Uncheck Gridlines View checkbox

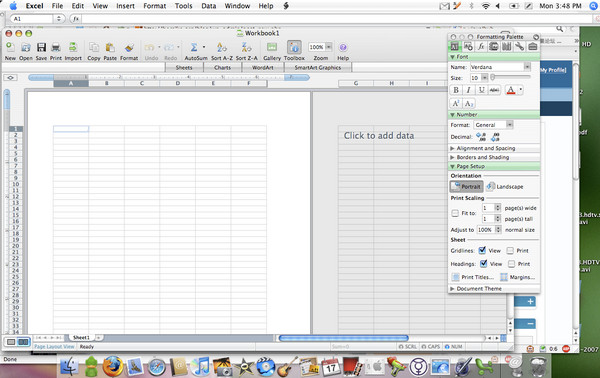click(482, 250)
